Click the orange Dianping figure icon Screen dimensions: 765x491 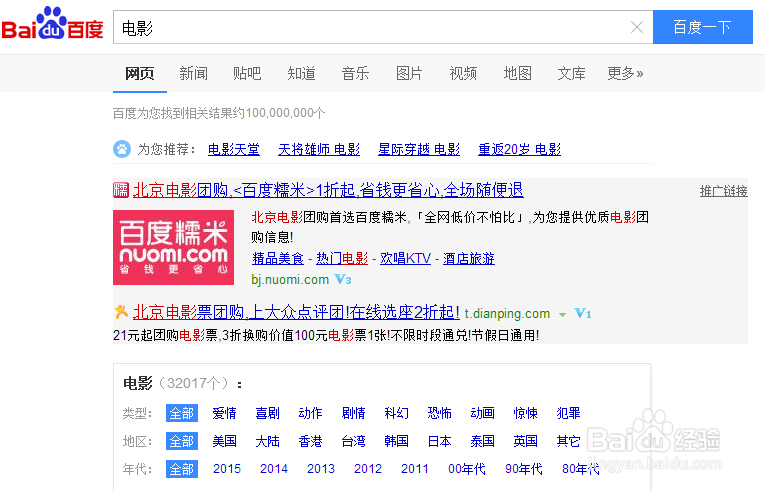[x=121, y=311]
